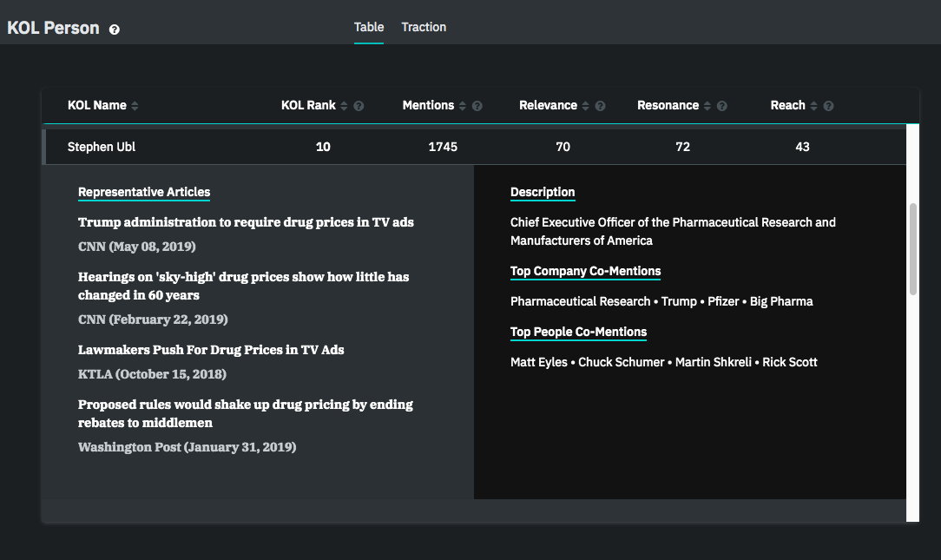Show KOL Rank help tooltip icon
The width and height of the screenshot is (941, 560).
(x=359, y=106)
